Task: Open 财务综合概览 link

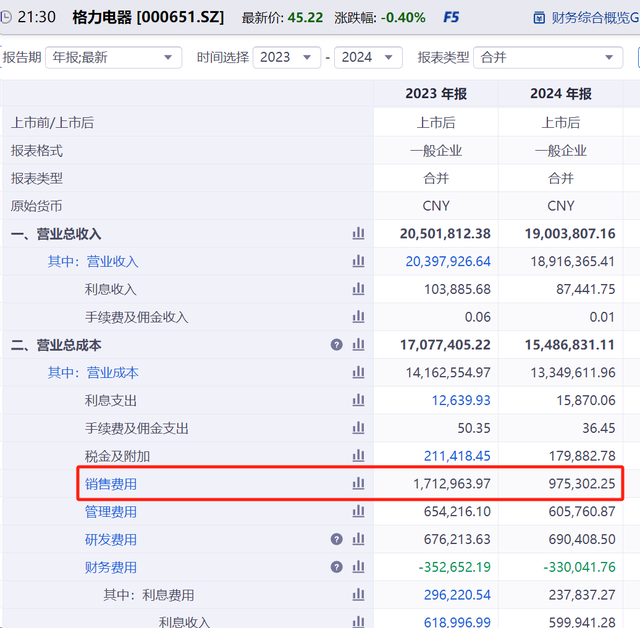Action: [x=595, y=18]
